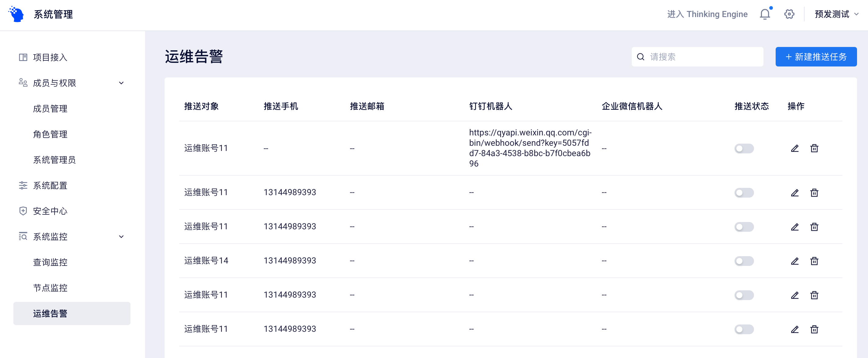Click the 操作 column header
The image size is (868, 358).
pyautogui.click(x=796, y=106)
